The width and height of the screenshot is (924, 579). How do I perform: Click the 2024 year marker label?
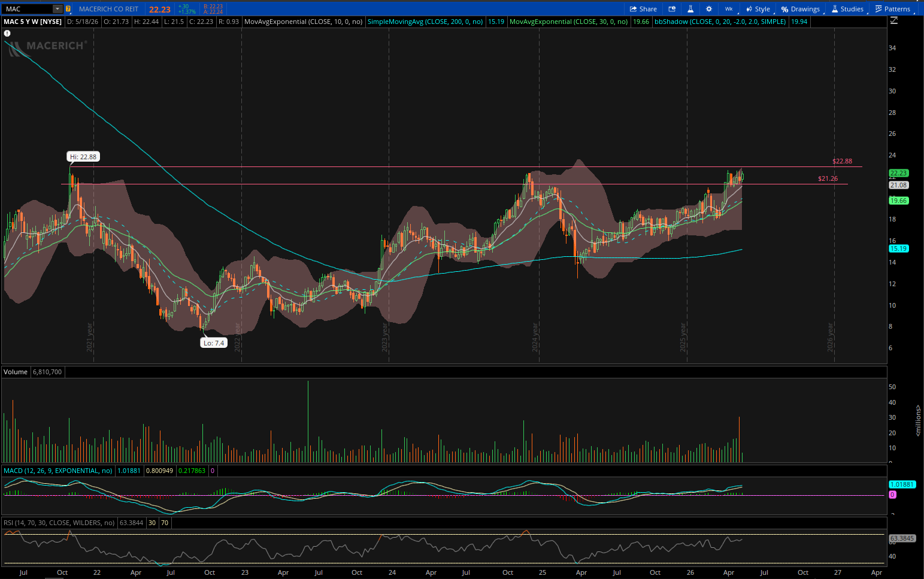click(535, 337)
